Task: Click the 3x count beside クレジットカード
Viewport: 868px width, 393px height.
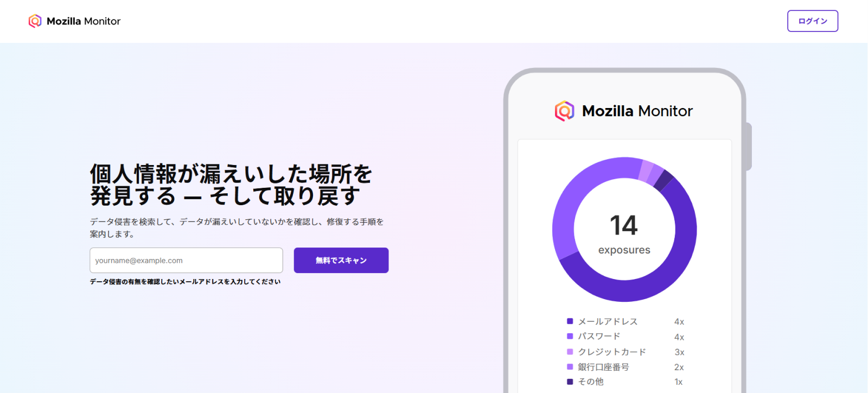Action: [x=679, y=352]
